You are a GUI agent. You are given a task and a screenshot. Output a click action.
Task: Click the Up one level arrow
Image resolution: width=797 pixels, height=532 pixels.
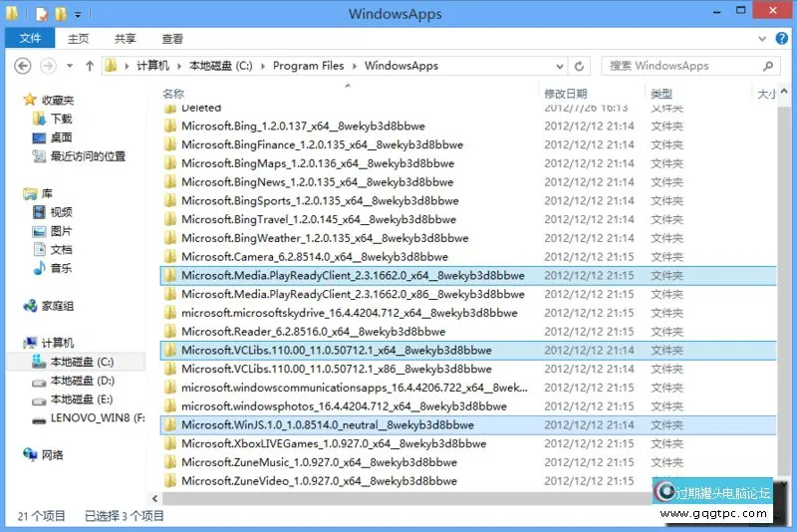(90, 66)
